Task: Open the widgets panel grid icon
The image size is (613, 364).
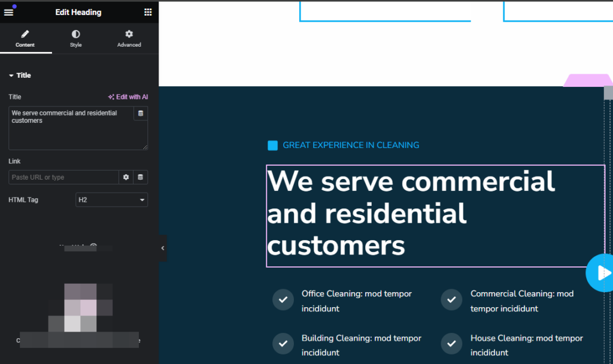Action: (148, 12)
